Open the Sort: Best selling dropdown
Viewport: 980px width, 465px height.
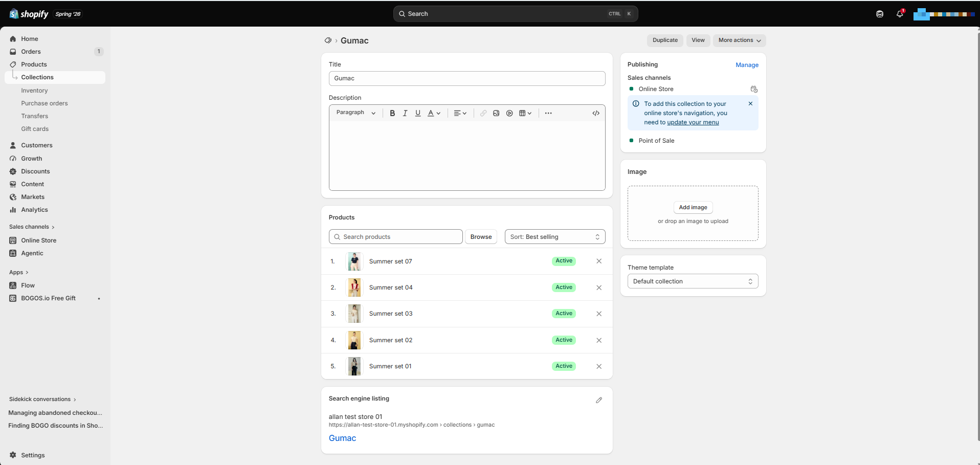(555, 237)
